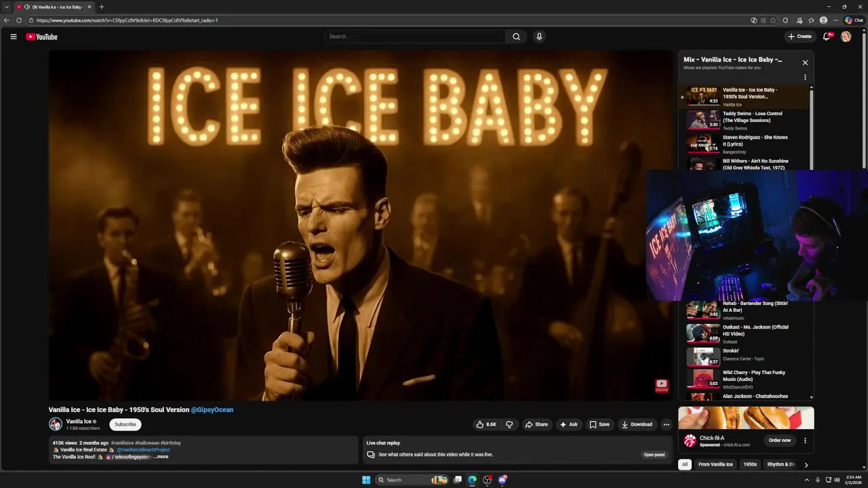Open Edge browser profile icon
Image resolution: width=868 pixels, height=488 pixels.
click(823, 20)
